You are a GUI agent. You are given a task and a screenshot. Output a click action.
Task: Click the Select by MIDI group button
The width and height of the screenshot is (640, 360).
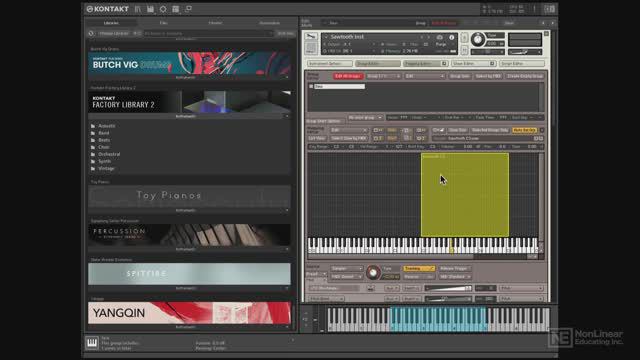[488, 76]
